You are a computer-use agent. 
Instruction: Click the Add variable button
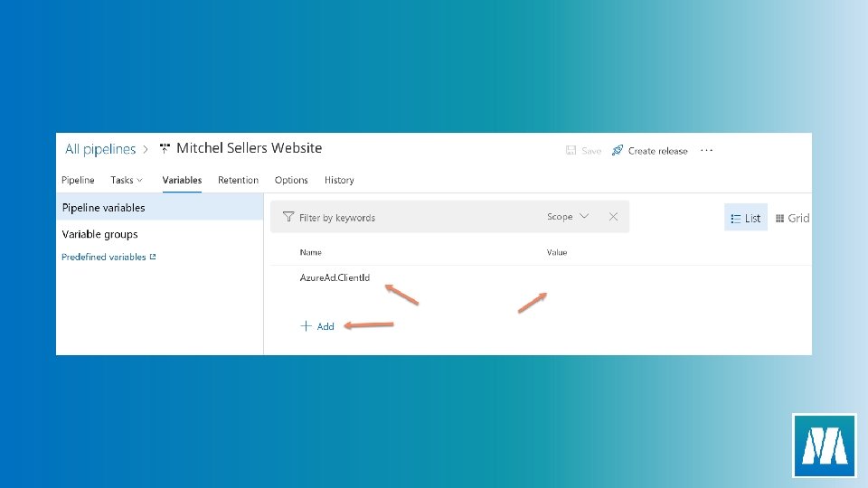(x=317, y=326)
